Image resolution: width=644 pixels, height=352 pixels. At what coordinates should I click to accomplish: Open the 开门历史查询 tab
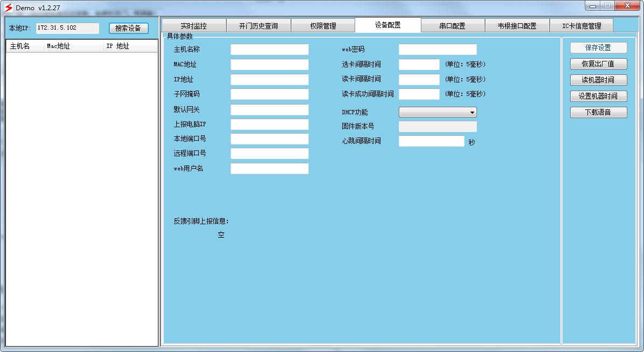pyautogui.click(x=258, y=26)
